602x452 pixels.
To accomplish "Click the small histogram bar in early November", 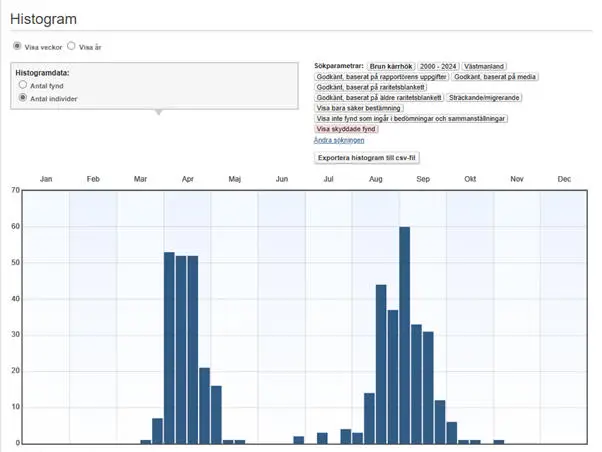I will click(x=499, y=441).
